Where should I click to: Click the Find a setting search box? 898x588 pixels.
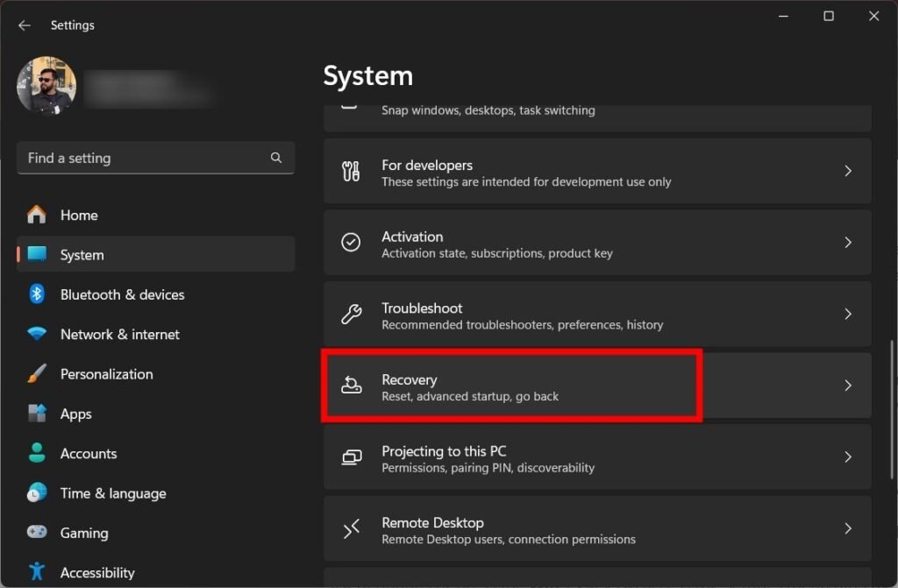pos(156,158)
